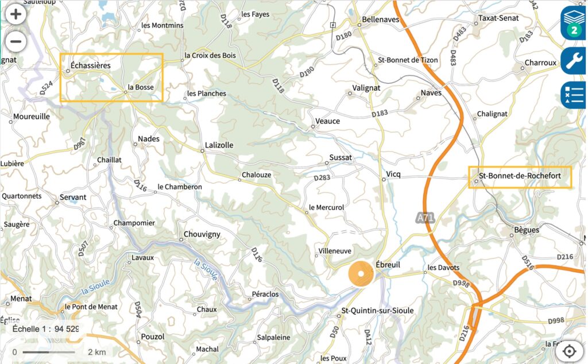588x364 pixels.
Task: Click the la Bosse place marker
Action: tap(126, 92)
